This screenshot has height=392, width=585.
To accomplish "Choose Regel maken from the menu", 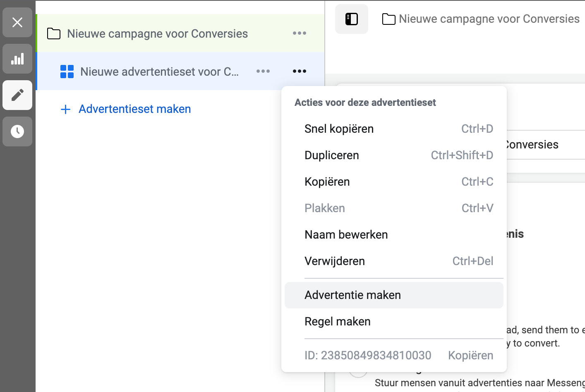I will pos(338,321).
